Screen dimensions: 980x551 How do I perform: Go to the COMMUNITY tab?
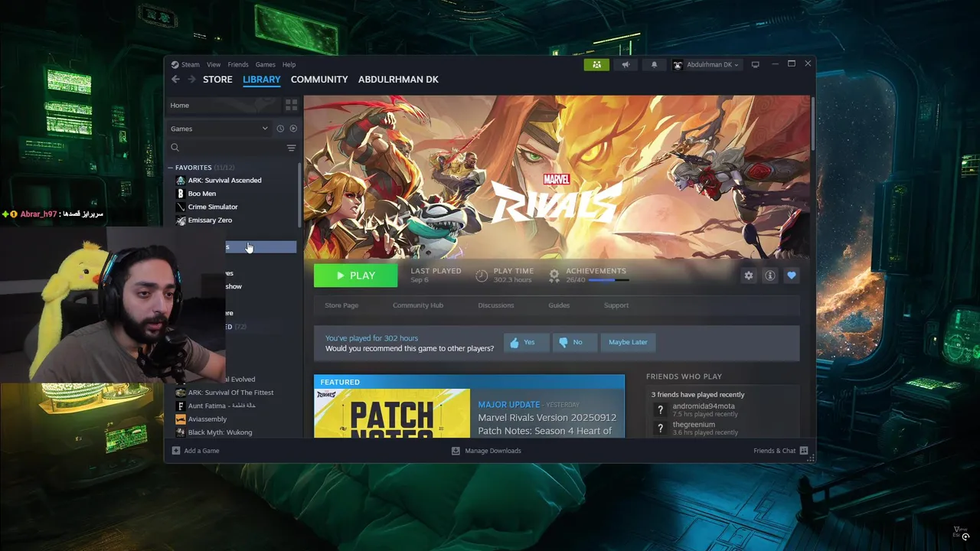pos(319,80)
